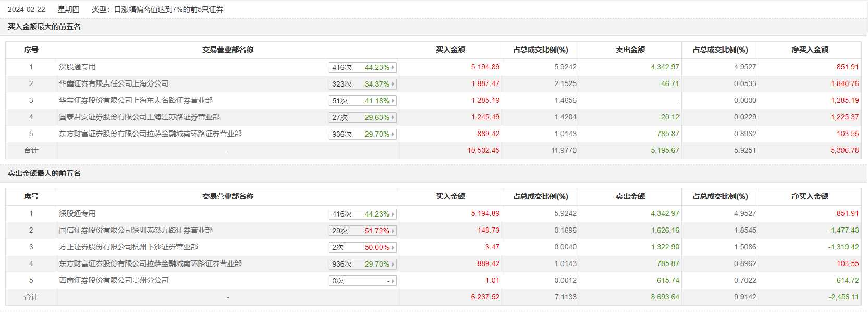868x312 pixels.
Task: Open 华鑫证券有限责任公司上海分公司 link
Action: click(114, 83)
